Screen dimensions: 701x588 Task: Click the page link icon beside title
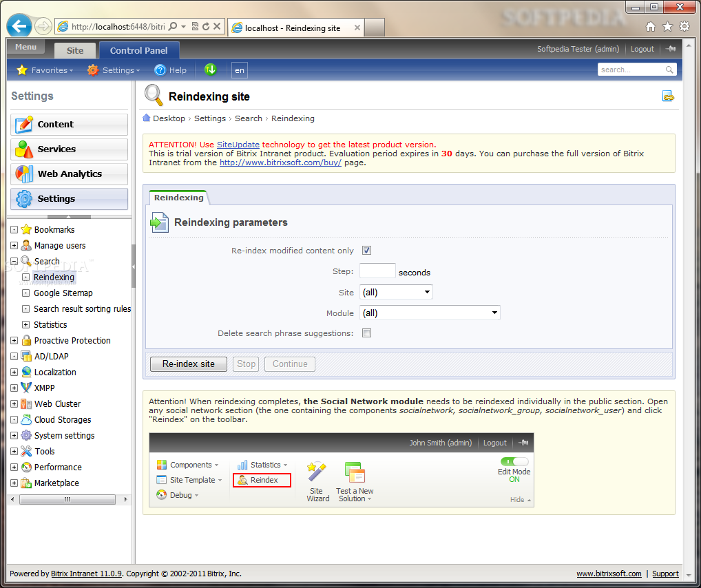pos(668,96)
